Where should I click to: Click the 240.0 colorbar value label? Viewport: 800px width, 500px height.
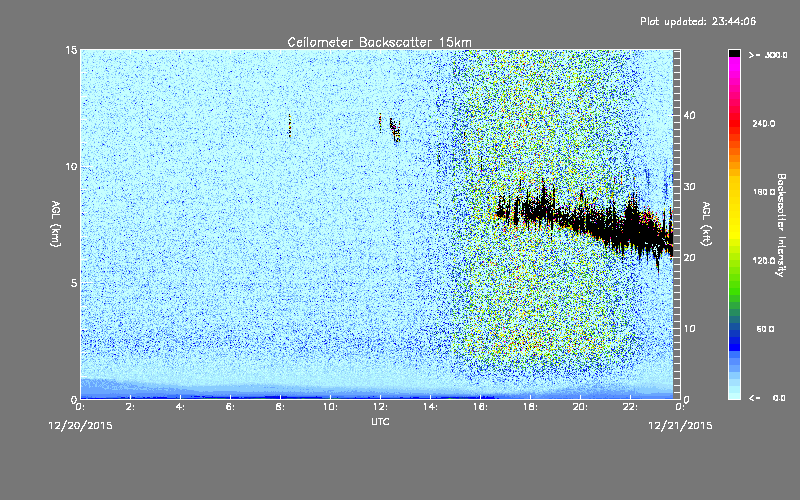764,123
